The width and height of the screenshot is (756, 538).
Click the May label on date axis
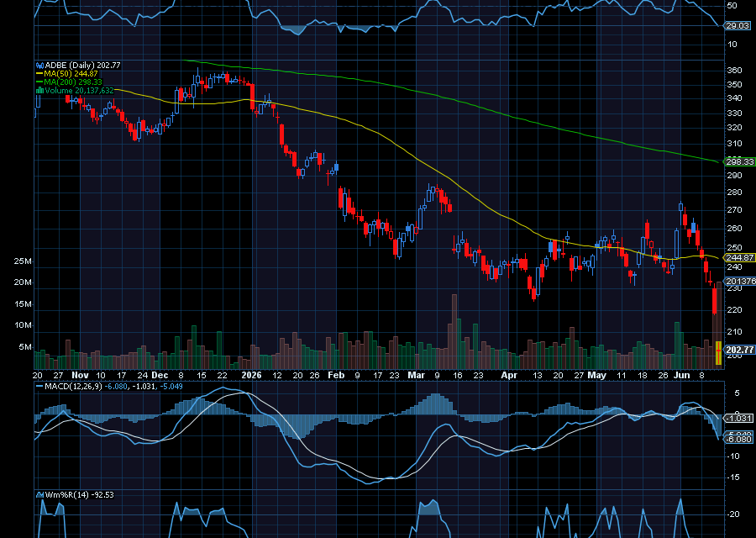[x=597, y=375]
